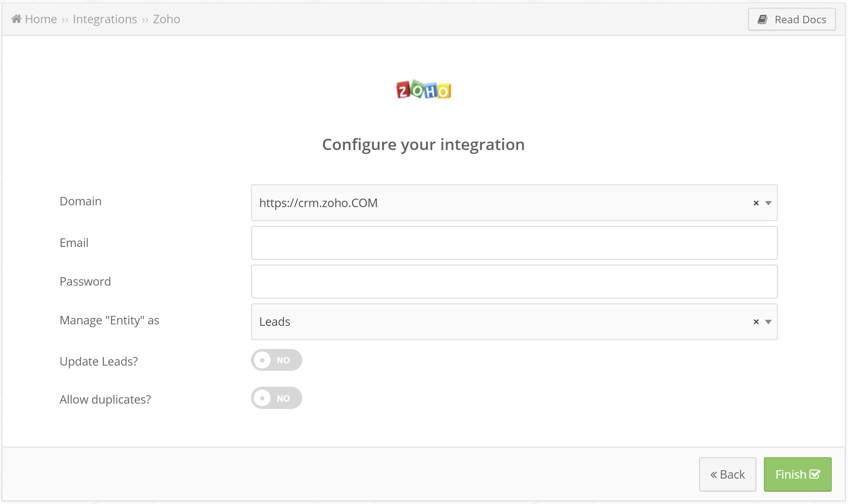Image resolution: width=848 pixels, height=504 pixels.
Task: Open the Domain dropdown arrow
Action: [x=768, y=203]
